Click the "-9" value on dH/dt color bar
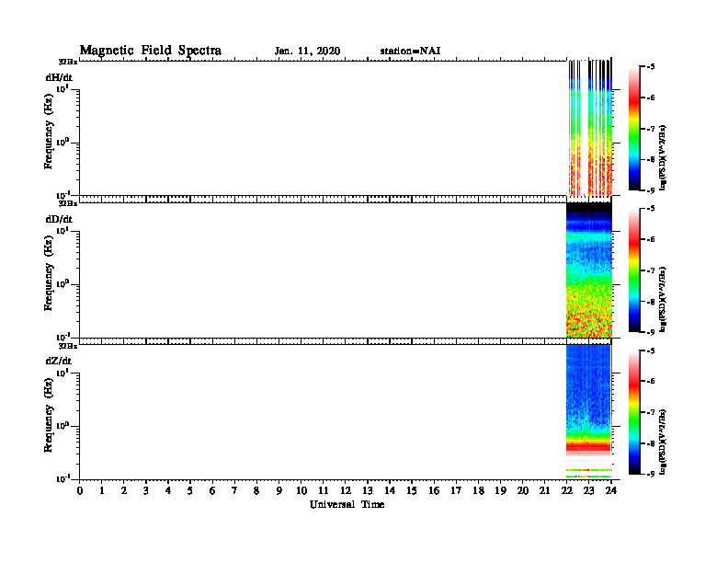 (x=651, y=190)
